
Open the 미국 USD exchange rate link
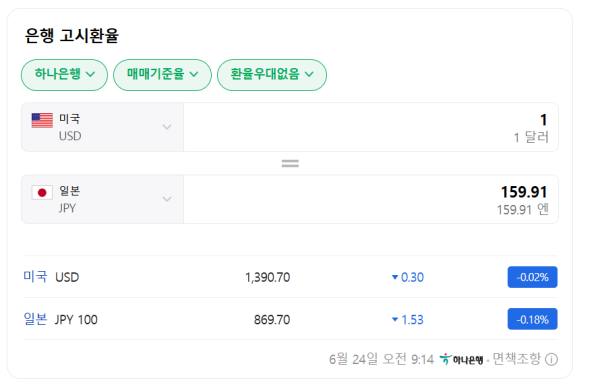(x=51, y=277)
